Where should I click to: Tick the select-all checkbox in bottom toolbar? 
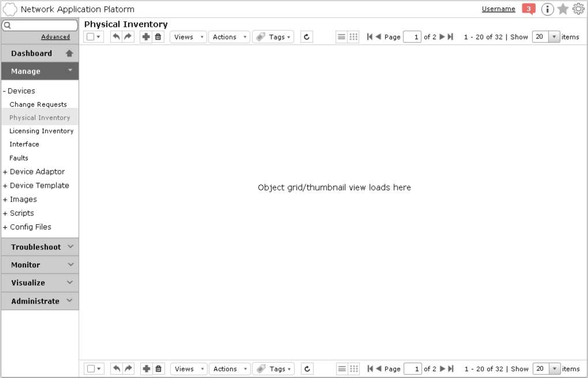[91, 368]
